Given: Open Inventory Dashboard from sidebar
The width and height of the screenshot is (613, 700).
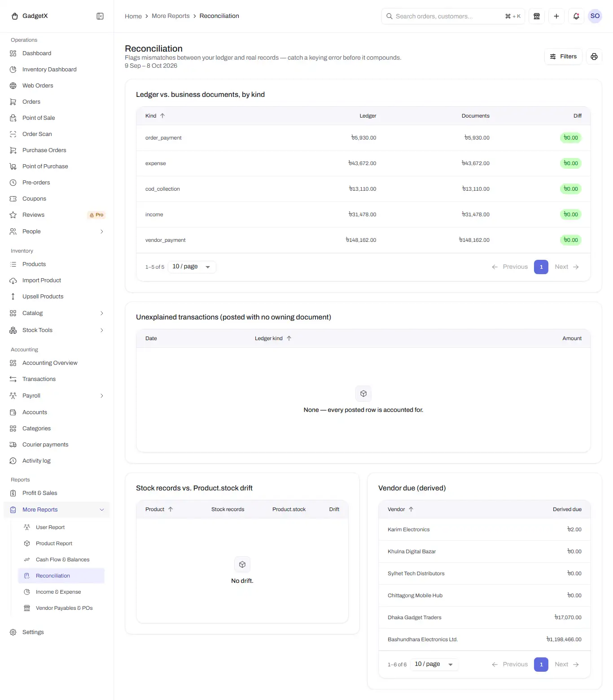Looking at the screenshot, I should click(x=57, y=70).
